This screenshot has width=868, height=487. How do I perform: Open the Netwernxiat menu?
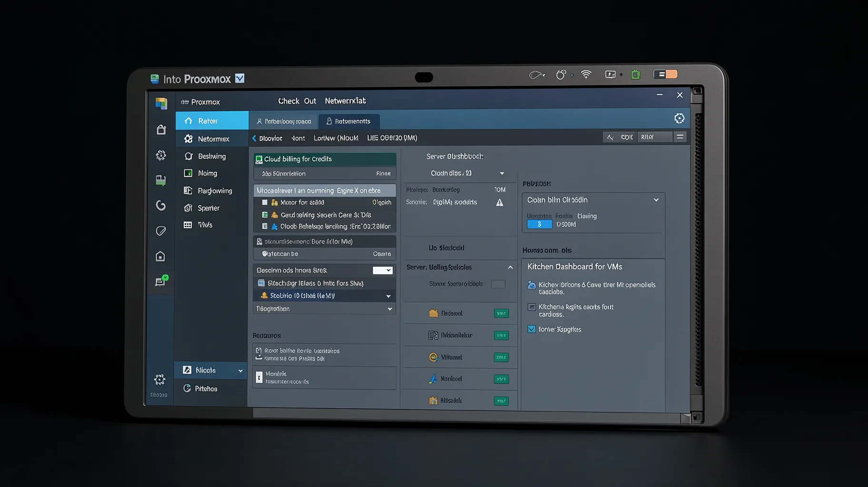[345, 101]
